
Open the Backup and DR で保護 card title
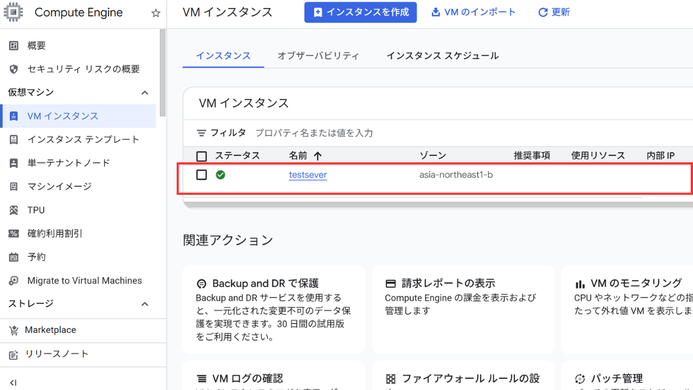(x=265, y=283)
